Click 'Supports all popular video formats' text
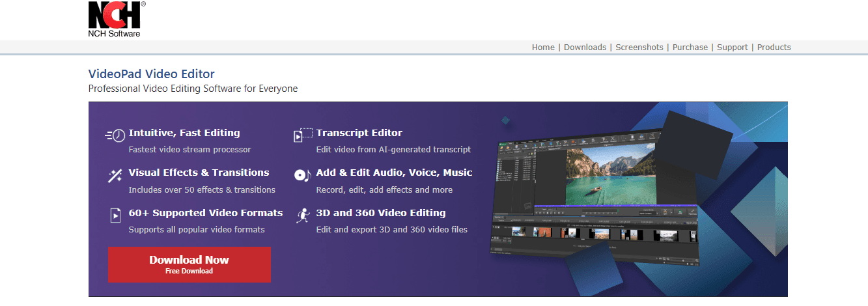The height and width of the screenshot is (306, 868). coord(197,230)
